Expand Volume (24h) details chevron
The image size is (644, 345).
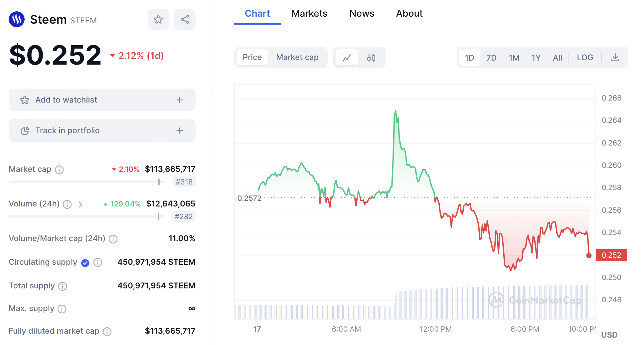(x=80, y=204)
